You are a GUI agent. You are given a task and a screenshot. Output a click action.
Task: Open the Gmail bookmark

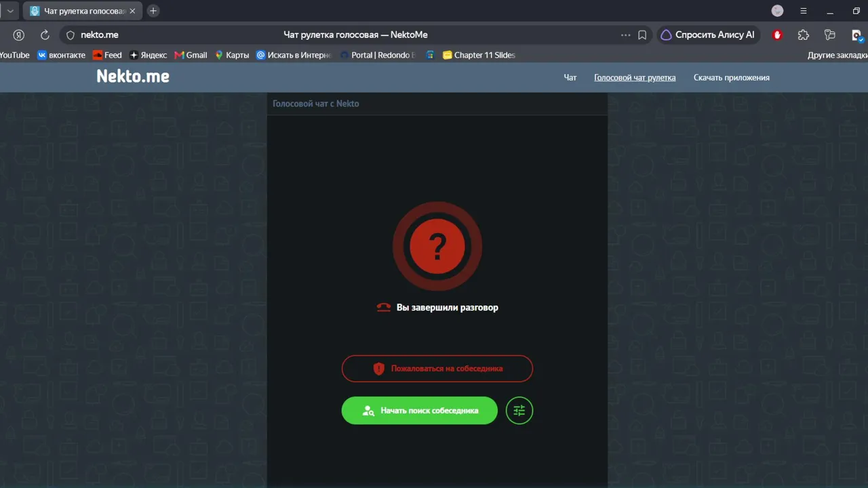(191, 55)
